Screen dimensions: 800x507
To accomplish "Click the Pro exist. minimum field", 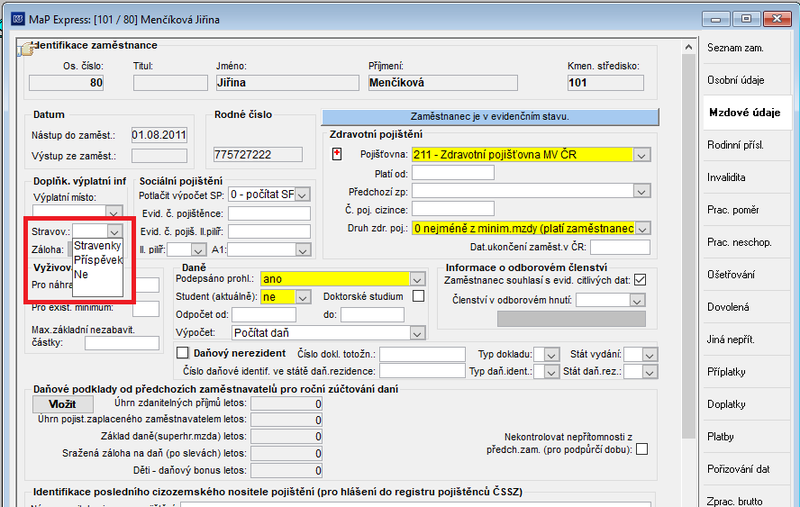I will pyautogui.click(x=146, y=309).
